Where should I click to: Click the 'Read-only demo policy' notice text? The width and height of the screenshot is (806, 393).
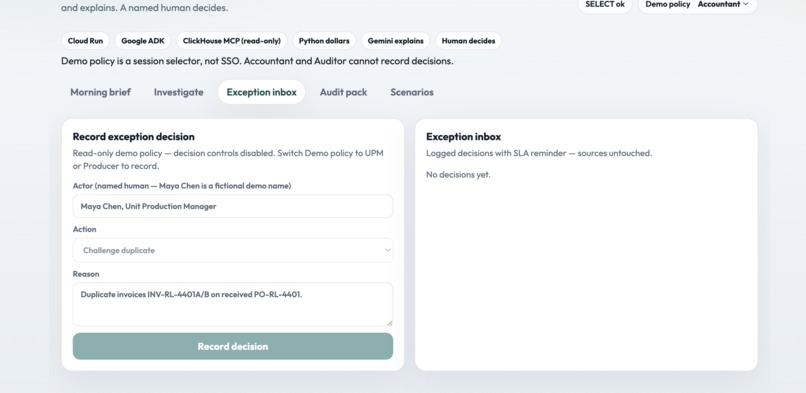pos(228,159)
